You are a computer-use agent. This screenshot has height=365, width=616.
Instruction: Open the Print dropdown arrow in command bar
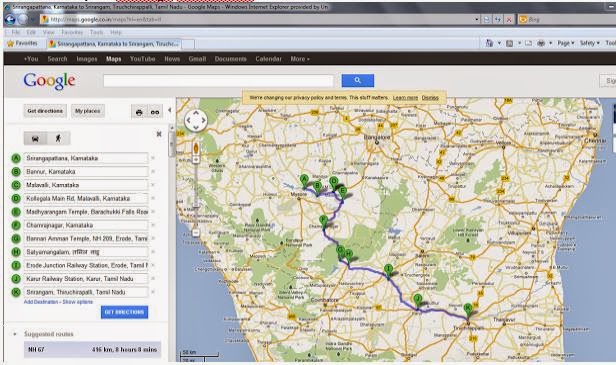point(550,43)
